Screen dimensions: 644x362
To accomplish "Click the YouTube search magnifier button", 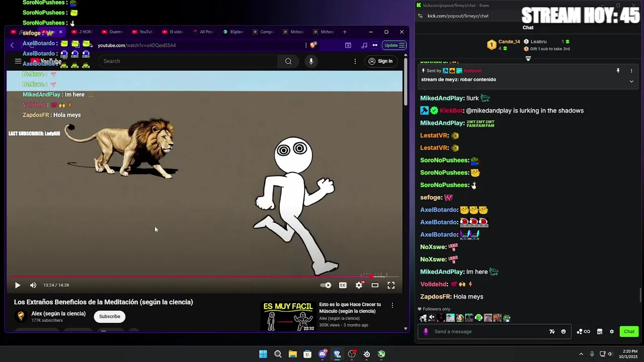I will point(288,61).
